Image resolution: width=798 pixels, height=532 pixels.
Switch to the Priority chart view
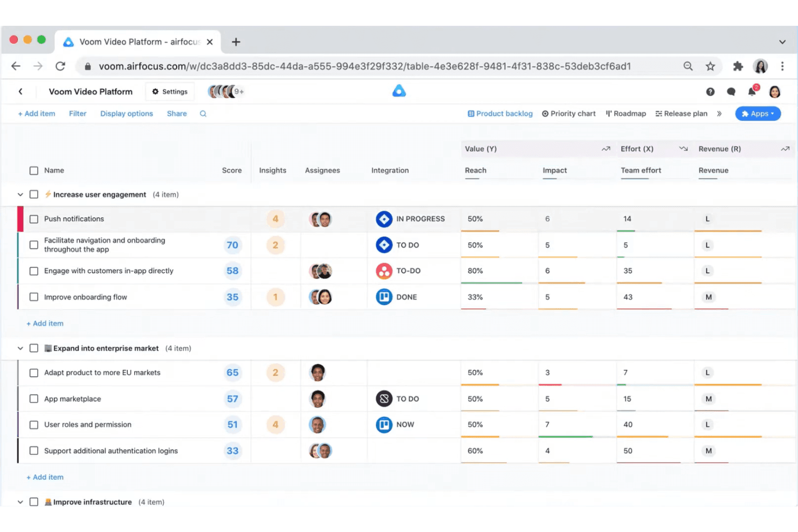[569, 114]
